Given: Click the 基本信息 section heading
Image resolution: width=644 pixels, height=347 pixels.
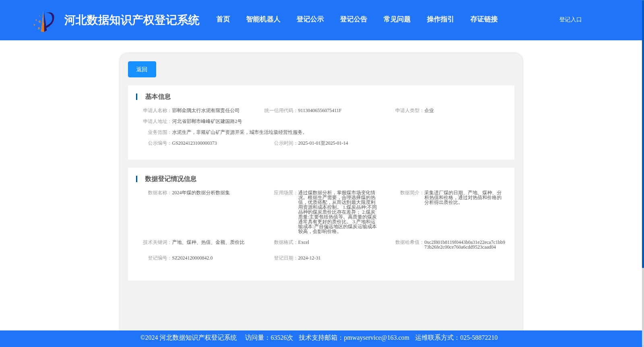Looking at the screenshot, I should (158, 97).
